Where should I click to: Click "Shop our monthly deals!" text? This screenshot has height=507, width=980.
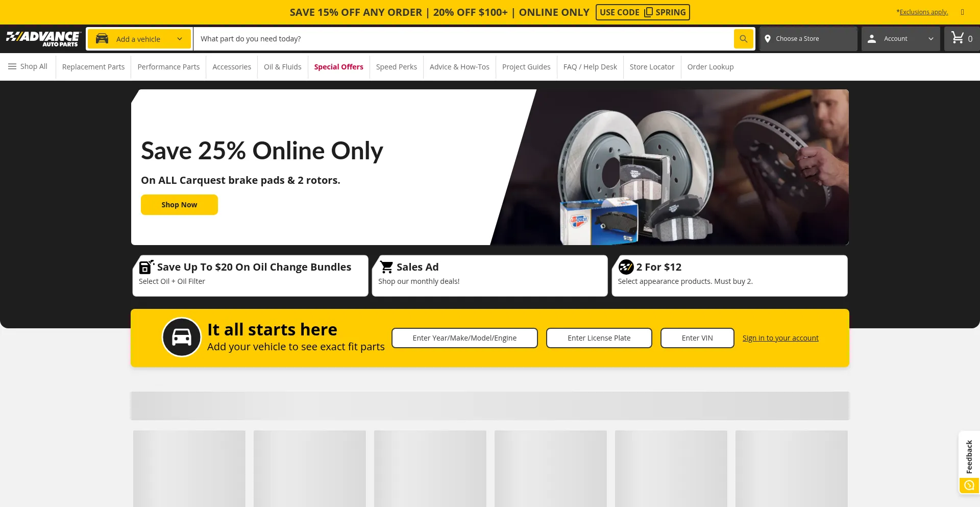419,281
